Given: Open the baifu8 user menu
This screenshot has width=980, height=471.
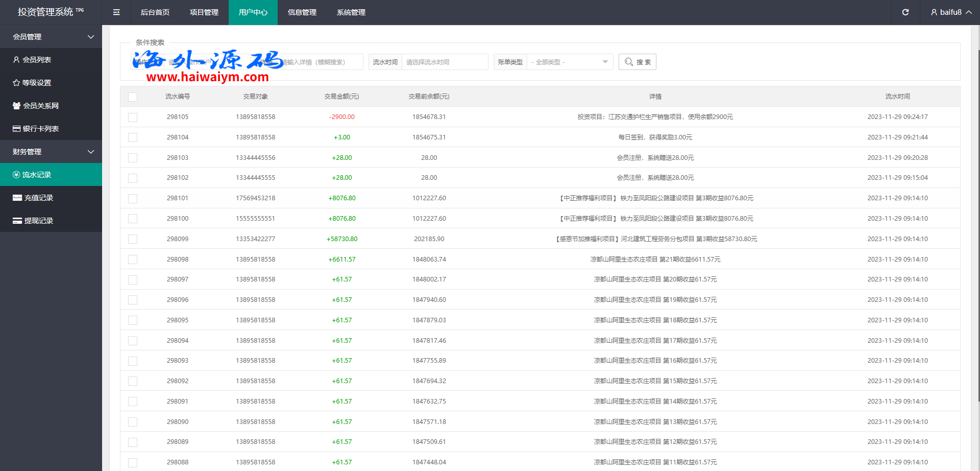Looking at the screenshot, I should pyautogui.click(x=950, y=12).
